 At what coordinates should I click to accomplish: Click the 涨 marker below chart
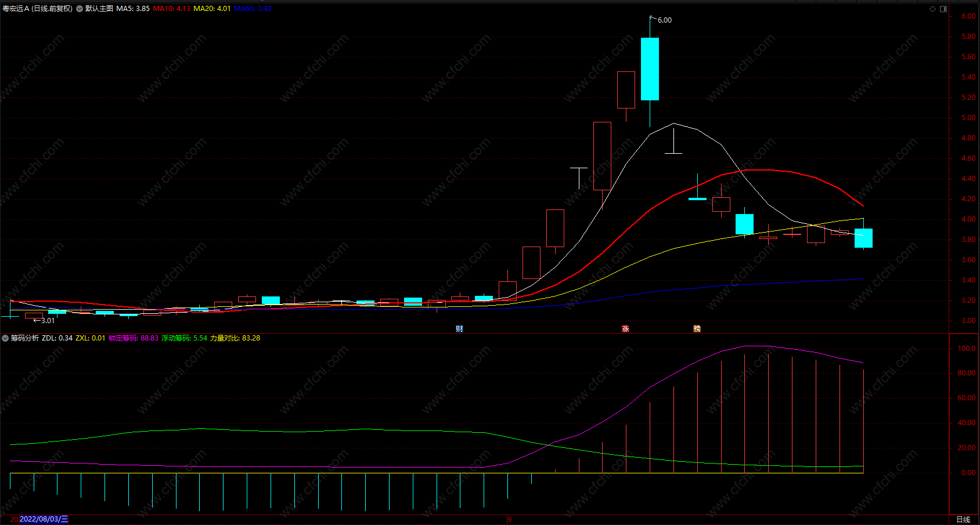pyautogui.click(x=625, y=329)
